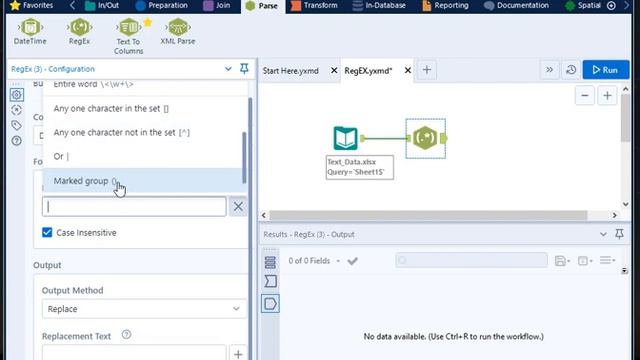This screenshot has height=360, width=640.
Task: Add a new tool category with plus
Action: (x=611, y=6)
